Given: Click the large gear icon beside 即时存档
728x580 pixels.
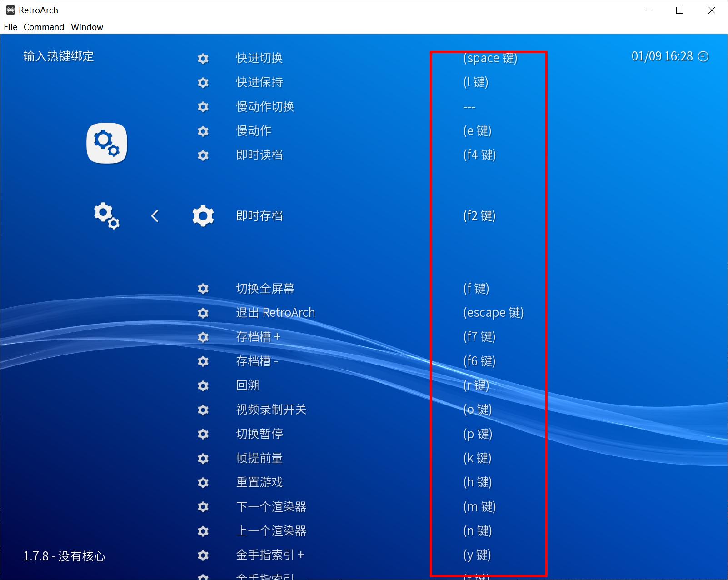Looking at the screenshot, I should (203, 216).
